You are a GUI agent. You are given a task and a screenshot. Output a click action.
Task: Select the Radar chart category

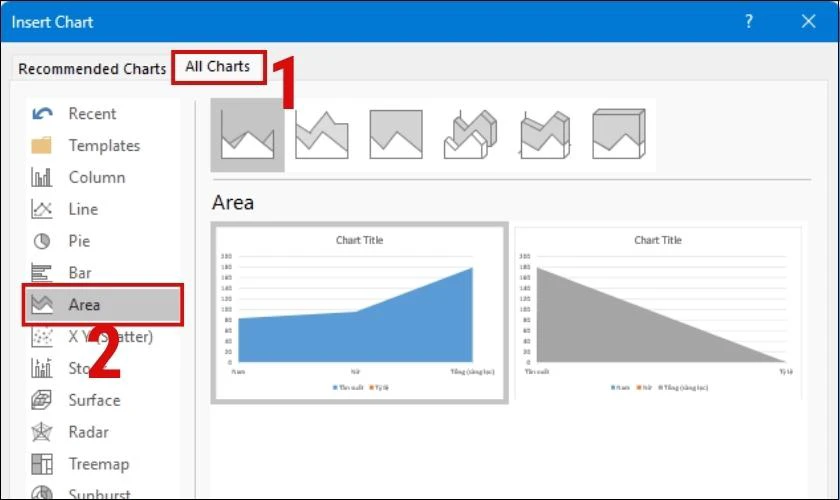[x=102, y=432]
